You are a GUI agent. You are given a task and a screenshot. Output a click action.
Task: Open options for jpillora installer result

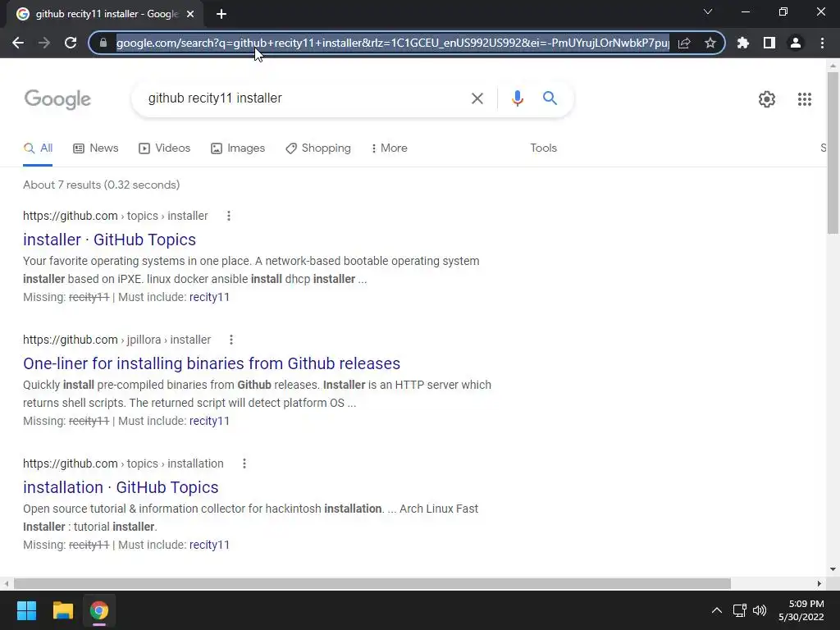pyautogui.click(x=231, y=340)
